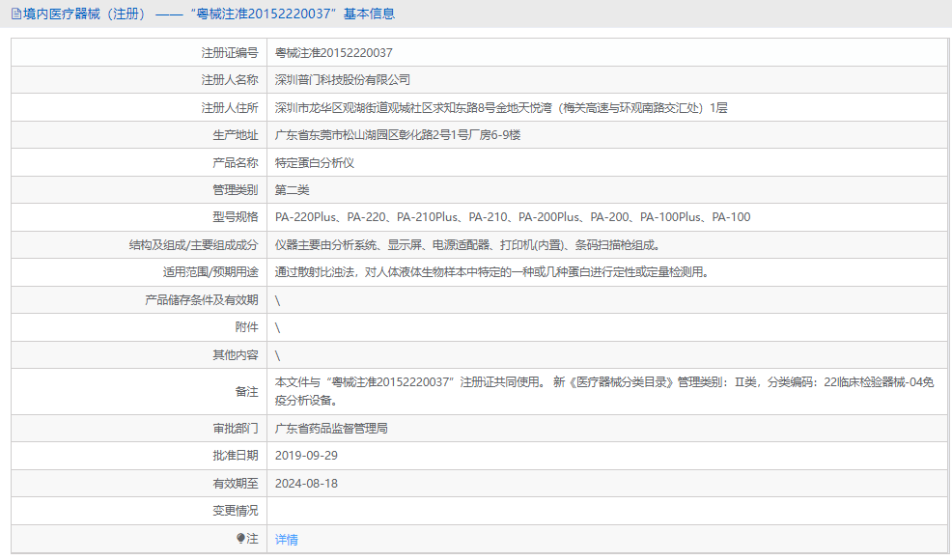Click the model list starting with PA-220Plus
952x560 pixels.
(x=512, y=217)
